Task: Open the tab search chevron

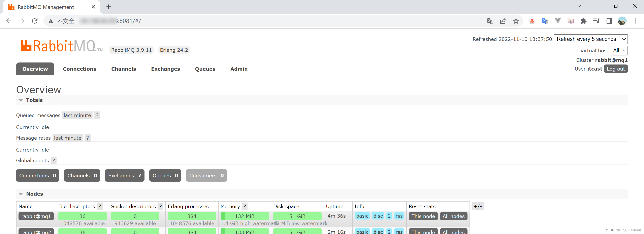Action: (579, 6)
